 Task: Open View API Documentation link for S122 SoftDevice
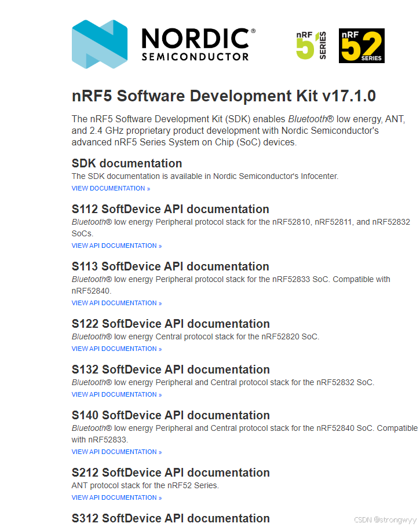[116, 349]
